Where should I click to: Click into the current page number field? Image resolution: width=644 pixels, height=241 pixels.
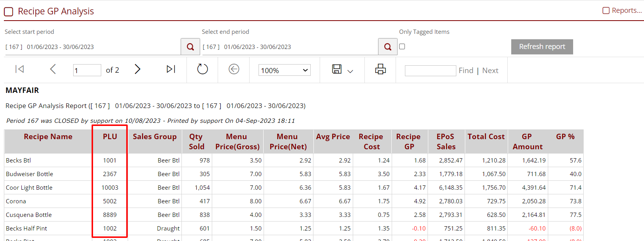pyautogui.click(x=87, y=70)
